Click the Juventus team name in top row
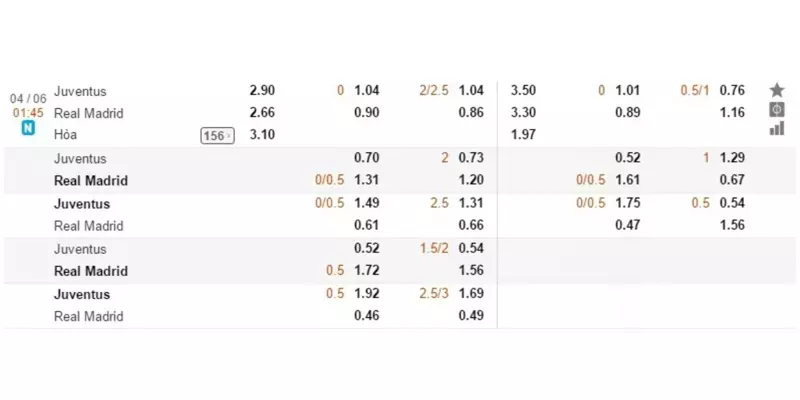 click(80, 91)
